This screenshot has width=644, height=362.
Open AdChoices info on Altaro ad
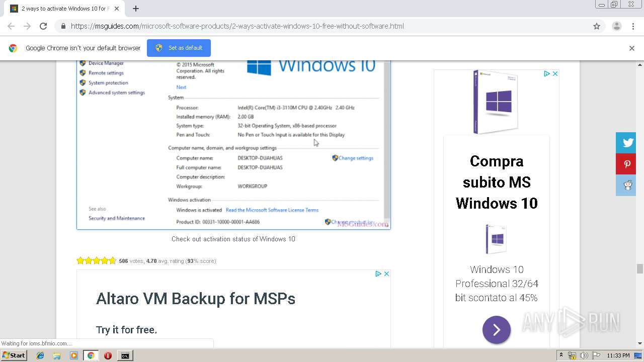point(378,274)
